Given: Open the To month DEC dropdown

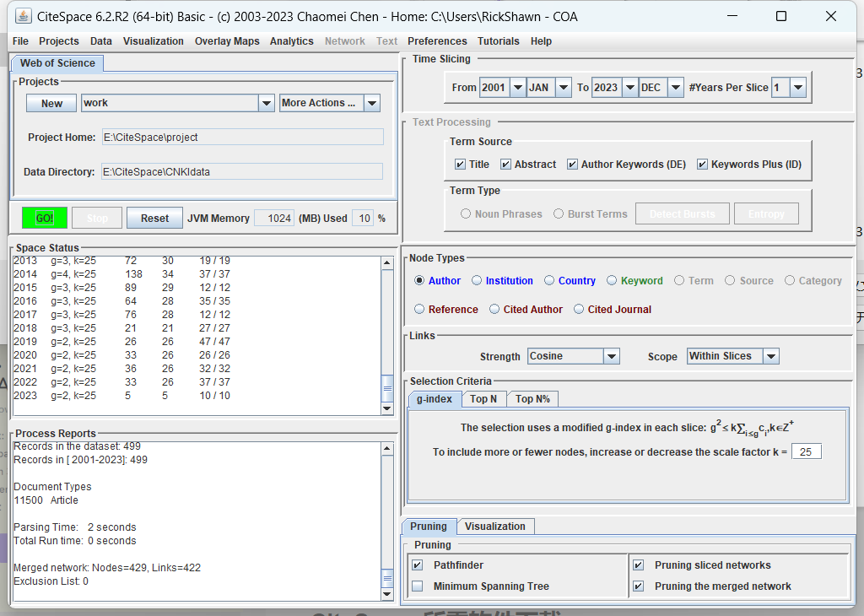Looking at the screenshot, I should [676, 87].
